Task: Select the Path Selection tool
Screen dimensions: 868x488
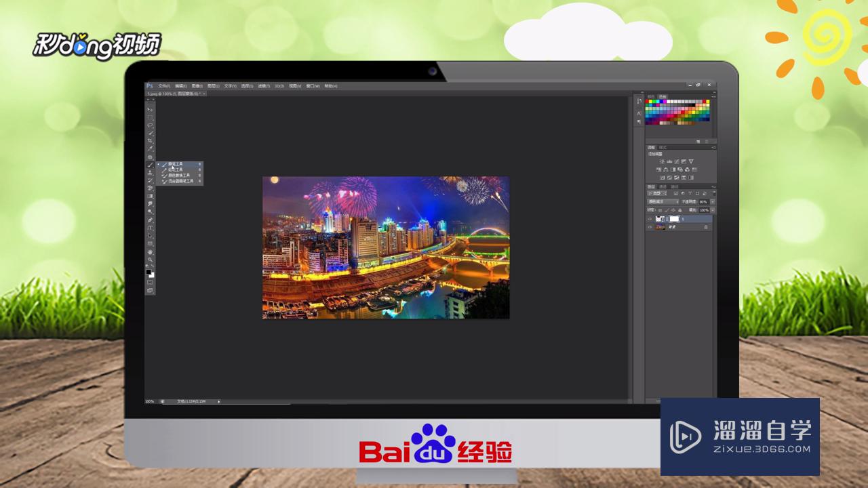Action: click(150, 235)
